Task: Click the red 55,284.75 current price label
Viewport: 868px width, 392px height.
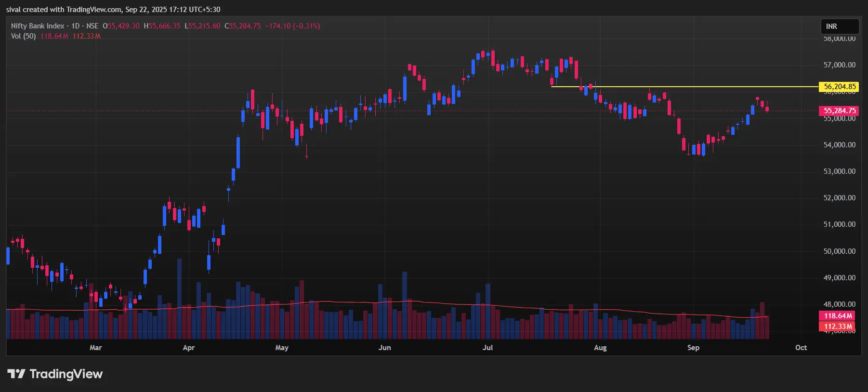Action: tap(839, 111)
